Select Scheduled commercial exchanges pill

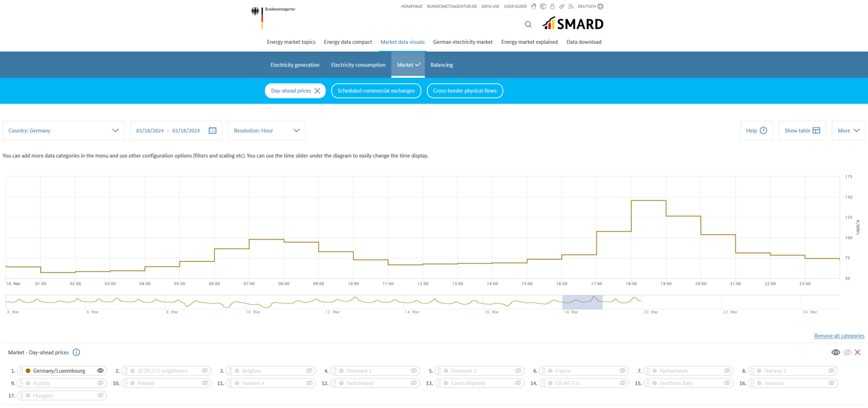376,91
